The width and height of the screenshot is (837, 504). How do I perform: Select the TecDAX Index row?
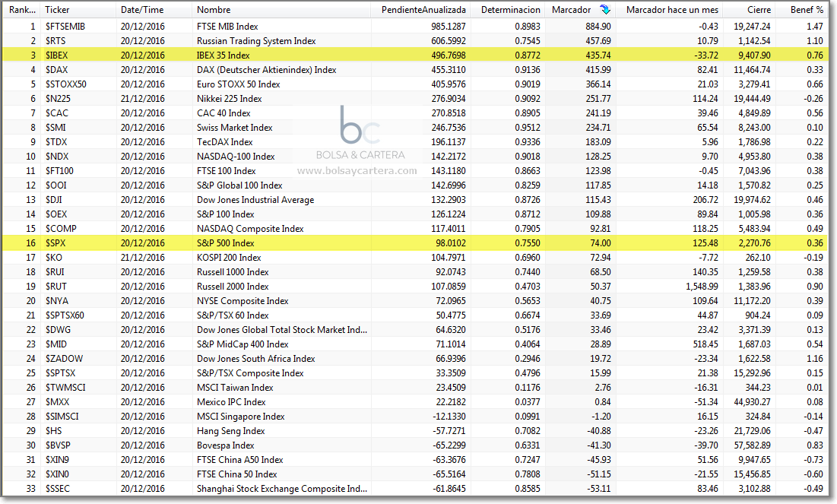pos(415,141)
